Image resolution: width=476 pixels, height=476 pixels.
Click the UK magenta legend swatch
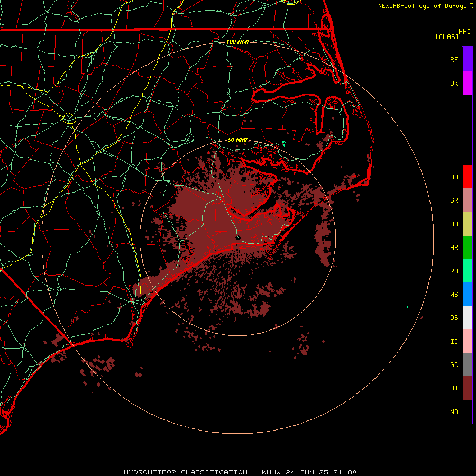[x=467, y=83]
